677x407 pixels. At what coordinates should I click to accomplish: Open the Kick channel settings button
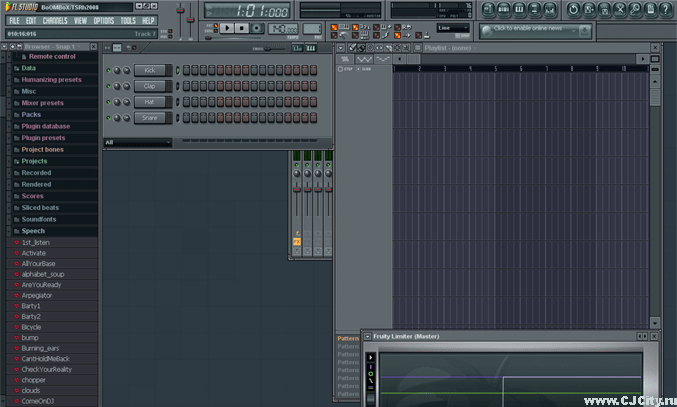pyautogui.click(x=150, y=70)
